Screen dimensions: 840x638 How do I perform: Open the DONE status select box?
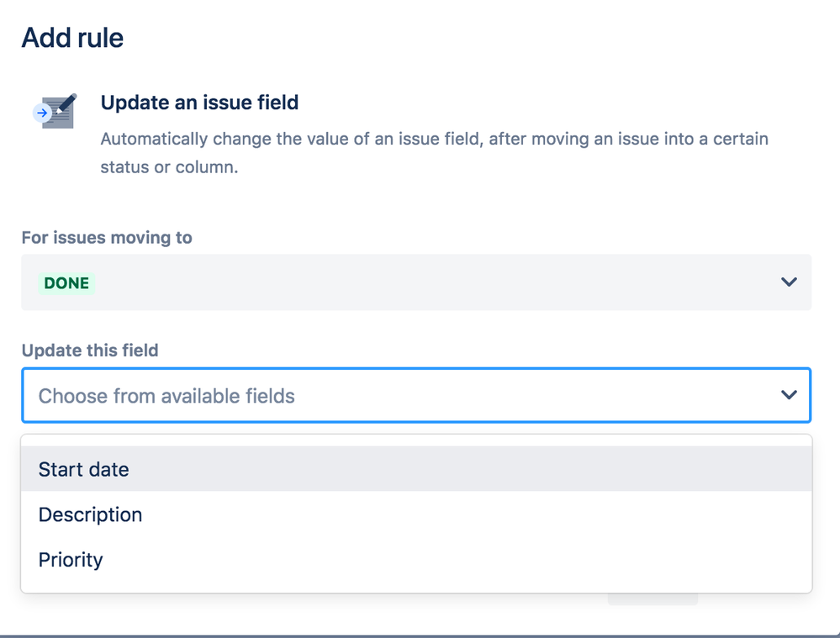(416, 282)
